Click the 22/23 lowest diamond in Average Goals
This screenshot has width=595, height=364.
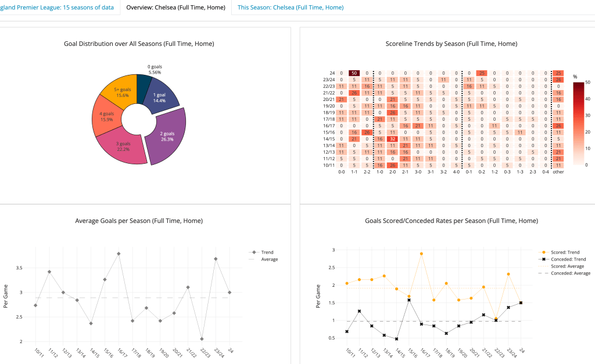201,338
